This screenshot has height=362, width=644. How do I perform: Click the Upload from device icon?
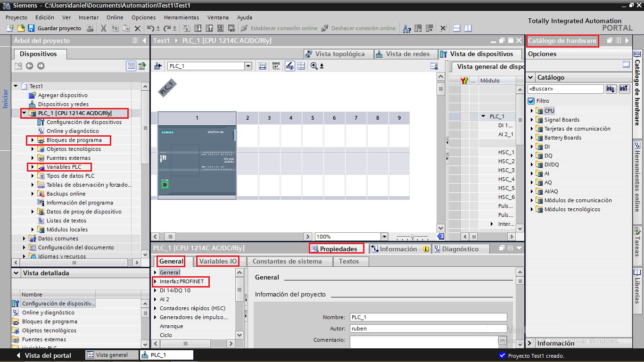(209, 28)
